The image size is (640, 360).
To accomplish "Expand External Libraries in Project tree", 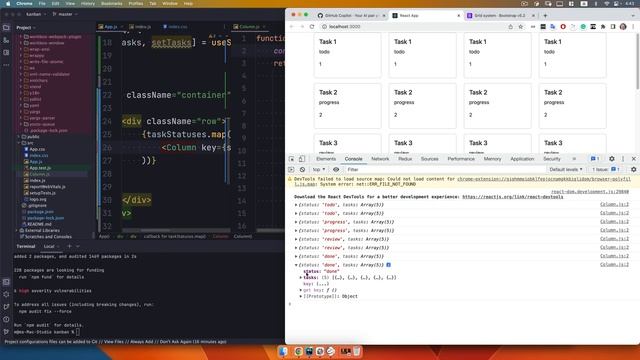I will point(17,230).
